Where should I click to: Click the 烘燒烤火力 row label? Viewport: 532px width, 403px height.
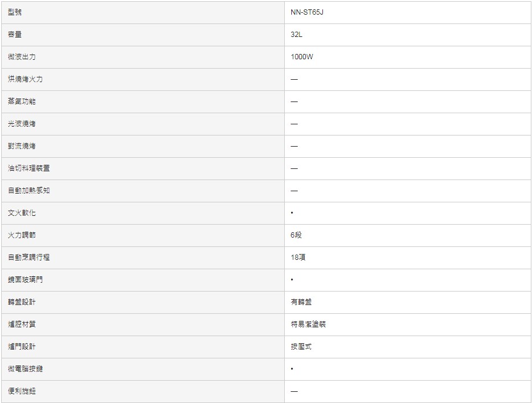(25, 79)
